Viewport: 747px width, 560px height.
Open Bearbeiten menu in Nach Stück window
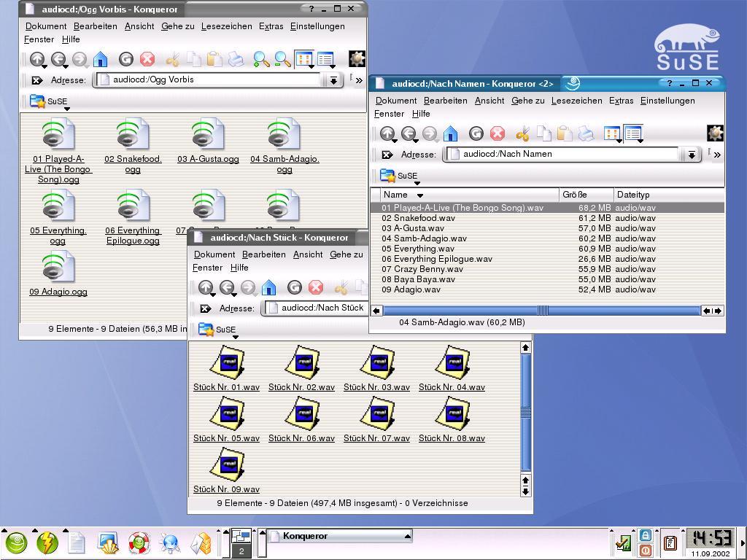pos(264,254)
